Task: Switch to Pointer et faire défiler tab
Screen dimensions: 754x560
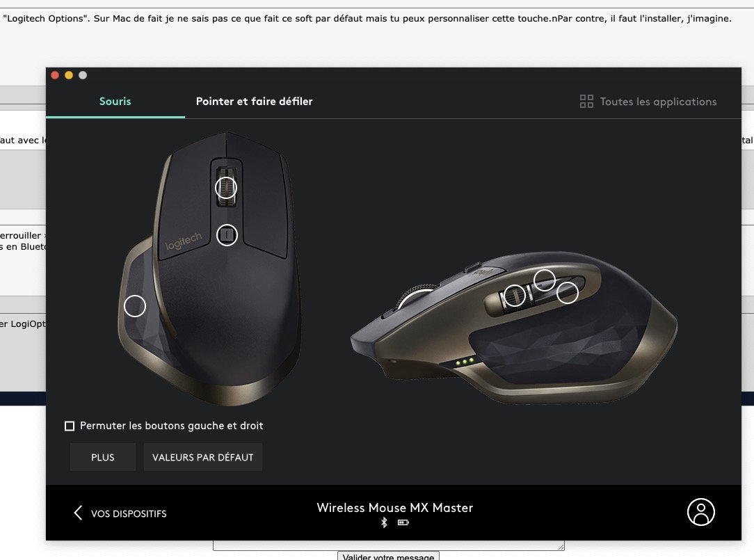Action: tap(254, 102)
